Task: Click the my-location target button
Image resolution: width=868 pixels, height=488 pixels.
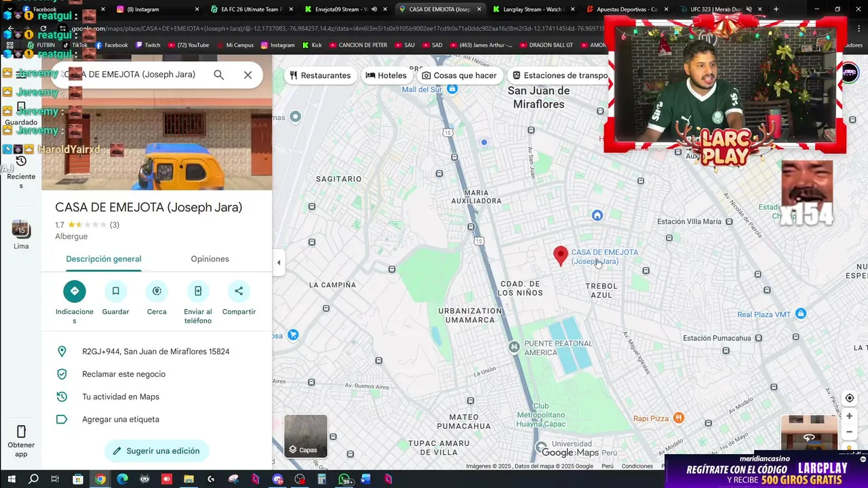Action: tap(849, 399)
